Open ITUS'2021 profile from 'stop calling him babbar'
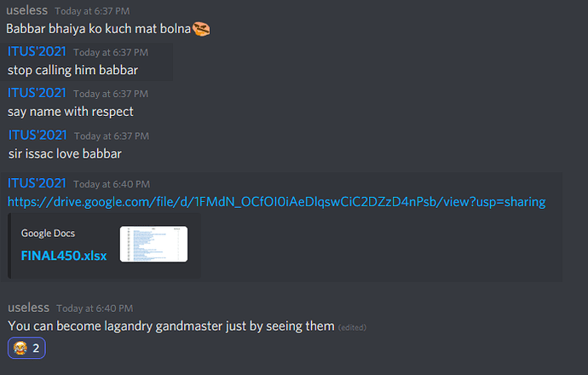588x375 pixels. (x=37, y=51)
